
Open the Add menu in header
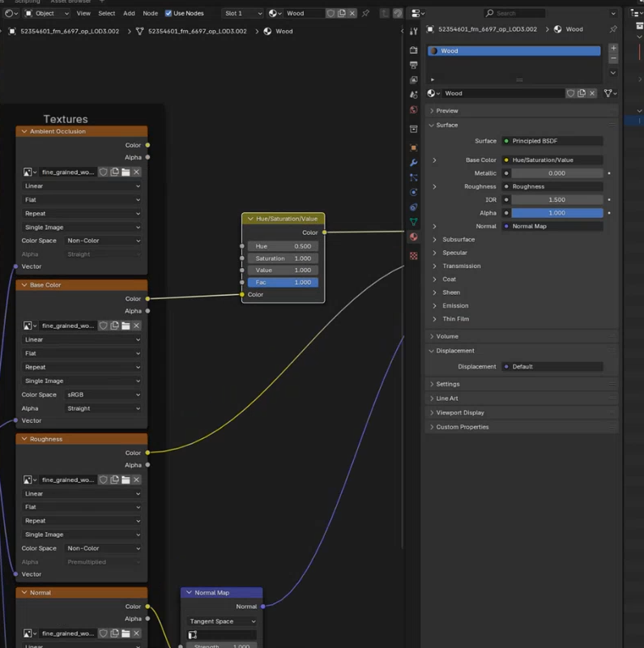pos(129,14)
